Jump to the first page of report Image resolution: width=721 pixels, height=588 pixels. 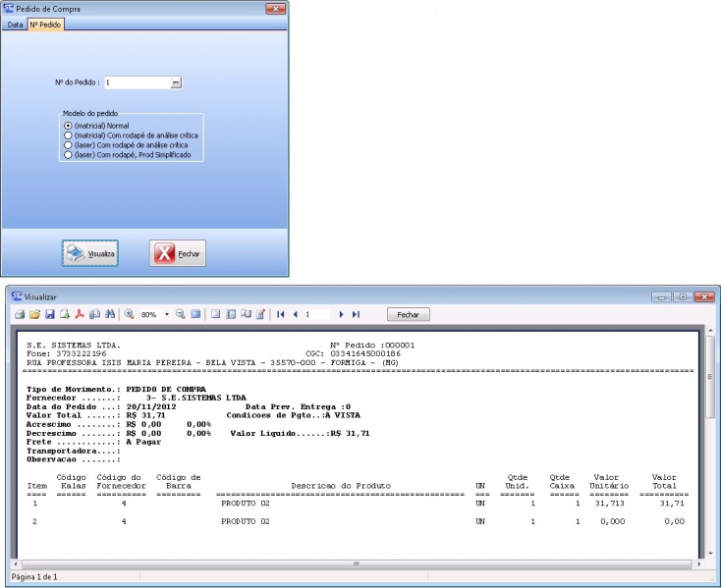point(281,314)
